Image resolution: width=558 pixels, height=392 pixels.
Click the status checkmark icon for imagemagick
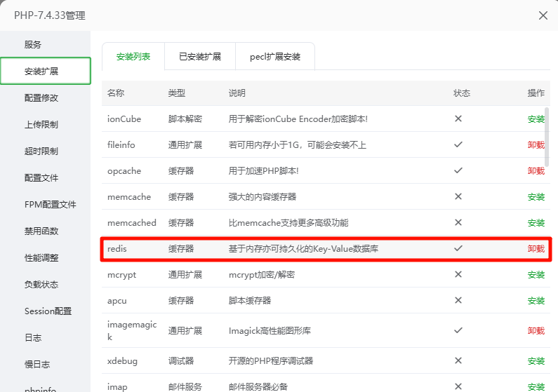(x=458, y=330)
